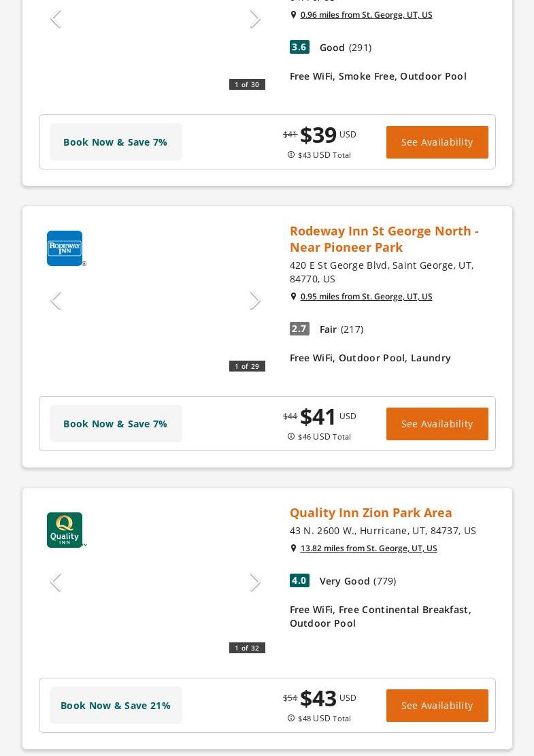The image size is (534, 756).
Task: Click Book Now & Save 21% offer
Action: pos(116,706)
